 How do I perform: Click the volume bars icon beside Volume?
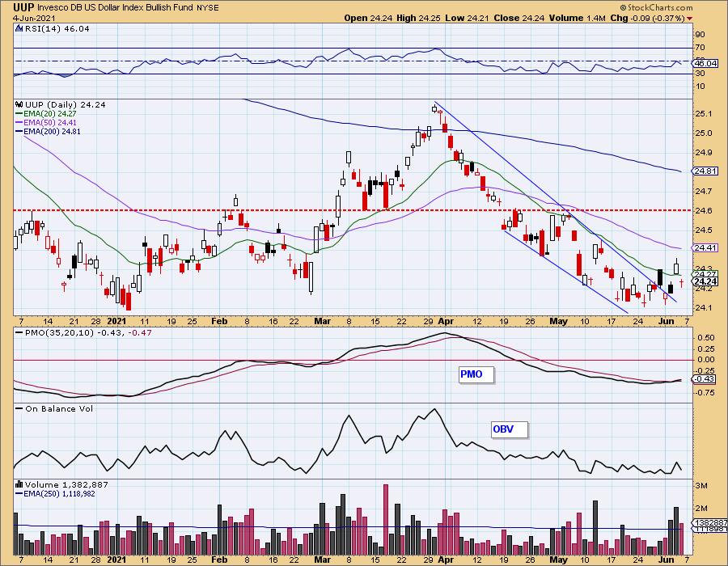(19, 485)
